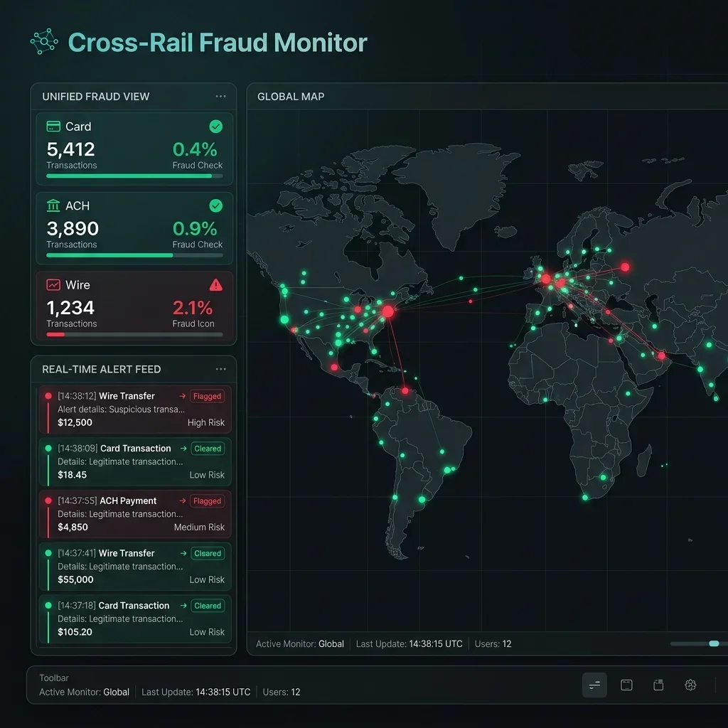
Task: Click the arrow icon on 14:38:12 Wire Transfer
Action: tap(183, 396)
